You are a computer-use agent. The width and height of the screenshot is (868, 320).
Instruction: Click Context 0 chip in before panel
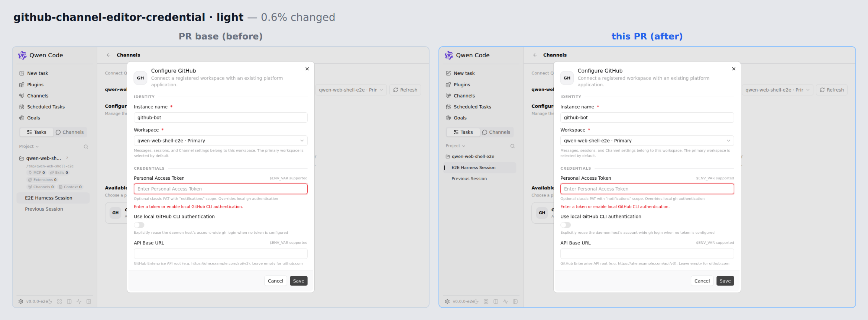(70, 187)
